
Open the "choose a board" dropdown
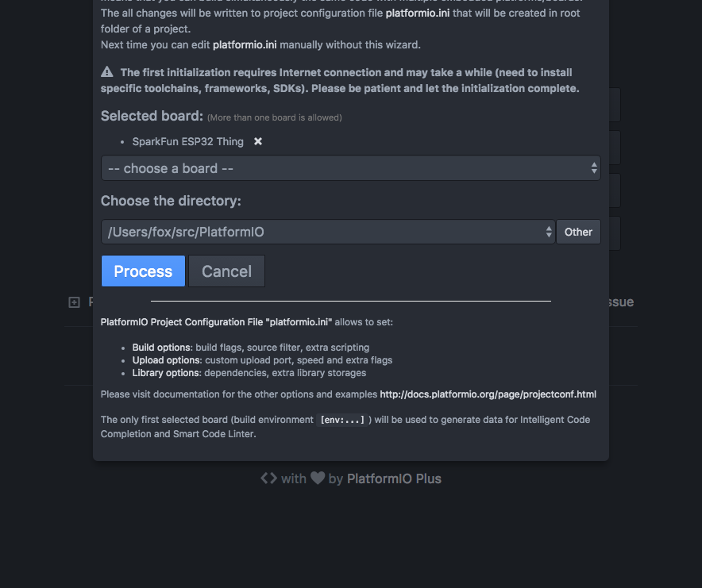click(x=350, y=168)
